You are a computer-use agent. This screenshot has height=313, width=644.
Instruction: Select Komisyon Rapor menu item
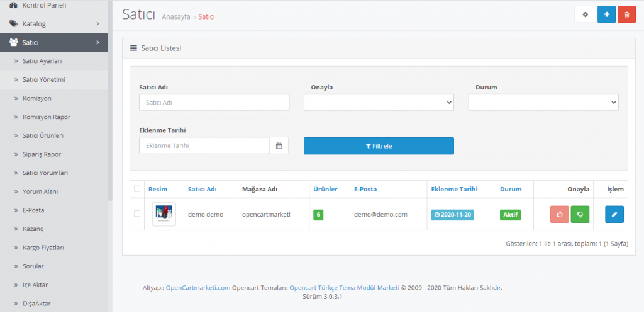tap(46, 117)
